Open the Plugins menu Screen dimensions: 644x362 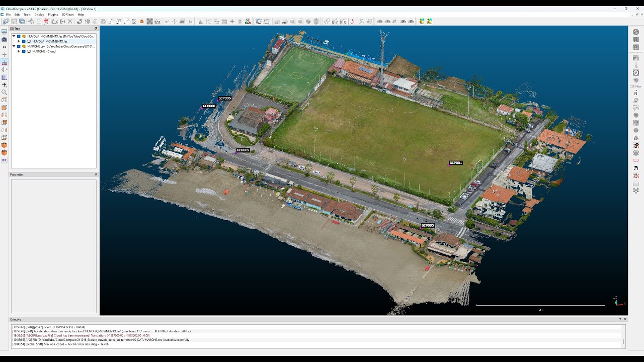coord(53,15)
